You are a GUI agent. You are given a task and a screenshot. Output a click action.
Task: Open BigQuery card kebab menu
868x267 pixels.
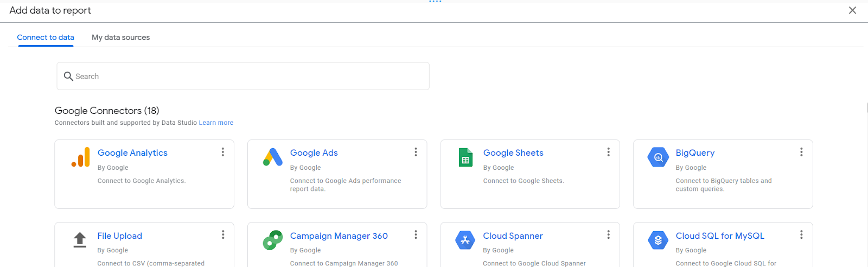[801, 152]
